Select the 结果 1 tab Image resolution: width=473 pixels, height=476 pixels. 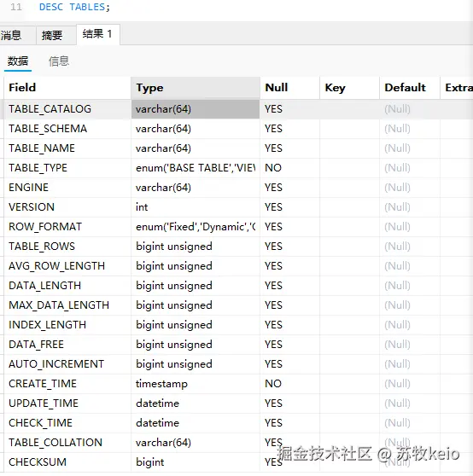(x=97, y=34)
